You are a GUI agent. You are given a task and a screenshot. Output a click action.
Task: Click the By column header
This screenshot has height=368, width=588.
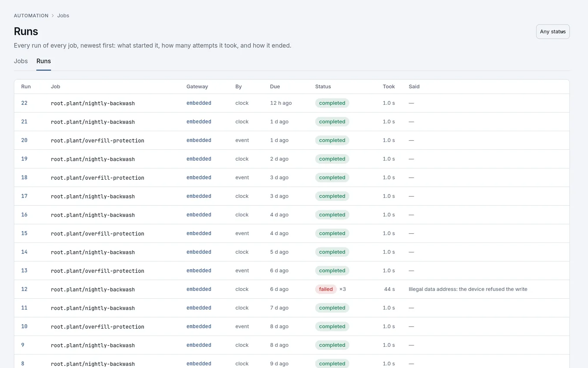239,87
